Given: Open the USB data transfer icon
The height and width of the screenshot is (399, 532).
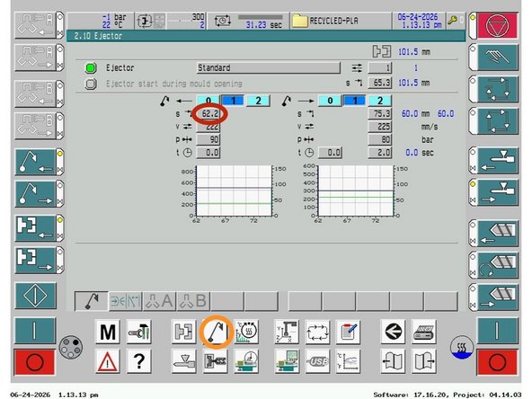Looking at the screenshot, I should tap(317, 361).
